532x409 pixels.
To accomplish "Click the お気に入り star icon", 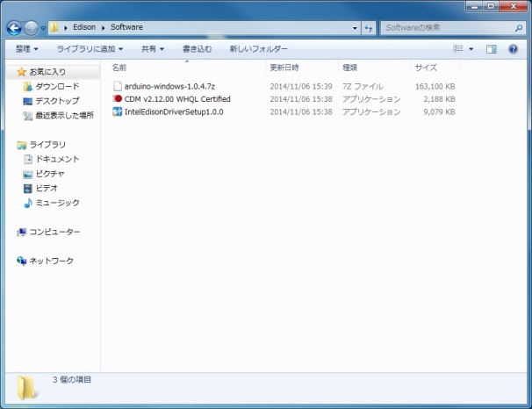I will (x=21, y=72).
